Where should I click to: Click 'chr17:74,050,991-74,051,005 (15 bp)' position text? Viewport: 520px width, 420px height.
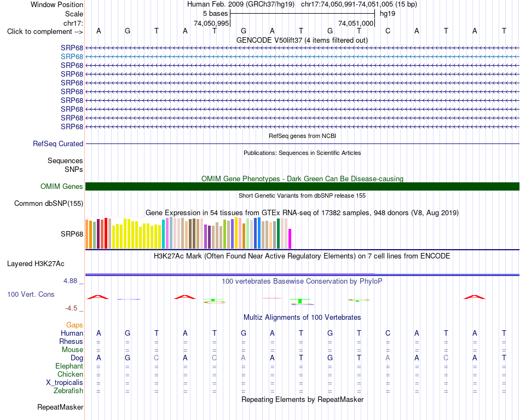(359, 4)
